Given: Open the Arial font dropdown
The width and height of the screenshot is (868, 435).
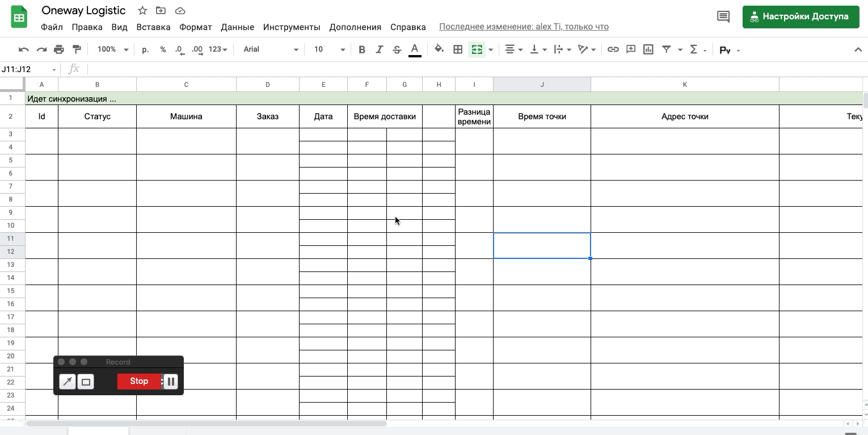Looking at the screenshot, I should click(271, 49).
